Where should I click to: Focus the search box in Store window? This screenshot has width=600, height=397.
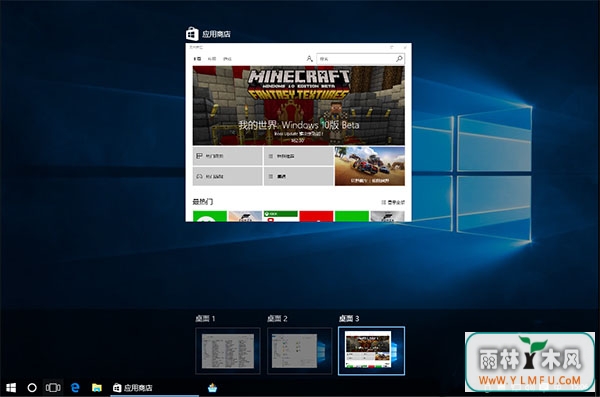[x=360, y=59]
